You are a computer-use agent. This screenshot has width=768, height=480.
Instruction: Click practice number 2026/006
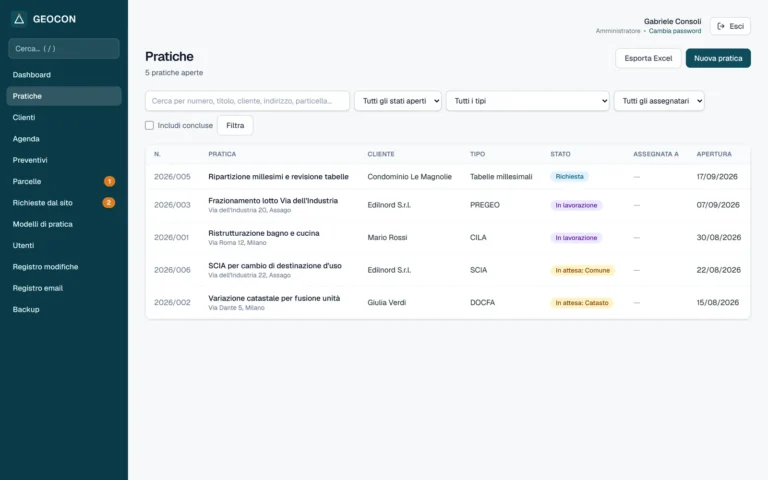172,270
